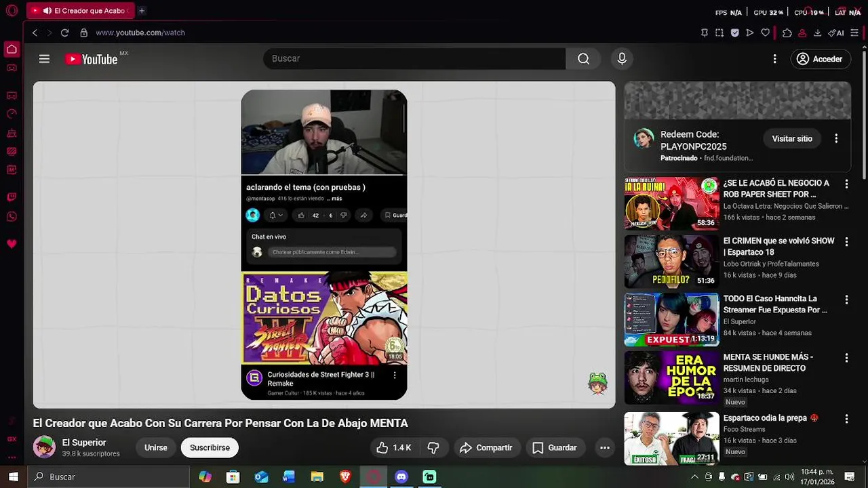Select the El Creador que Acabo browser tab
The height and width of the screenshot is (488, 868).
coord(81,11)
